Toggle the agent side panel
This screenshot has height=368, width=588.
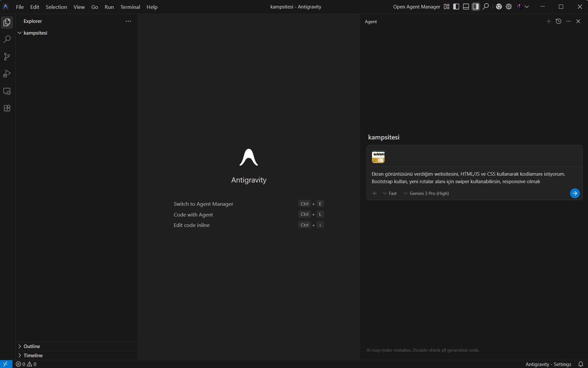[x=476, y=7]
